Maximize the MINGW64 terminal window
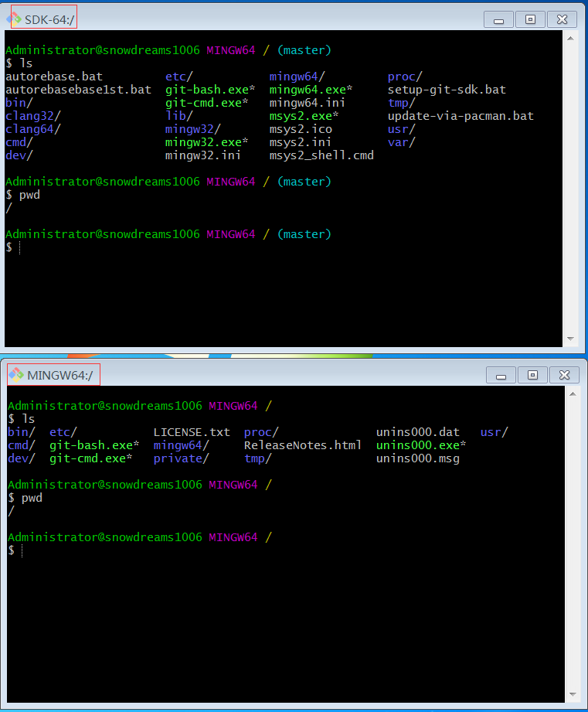 click(532, 376)
